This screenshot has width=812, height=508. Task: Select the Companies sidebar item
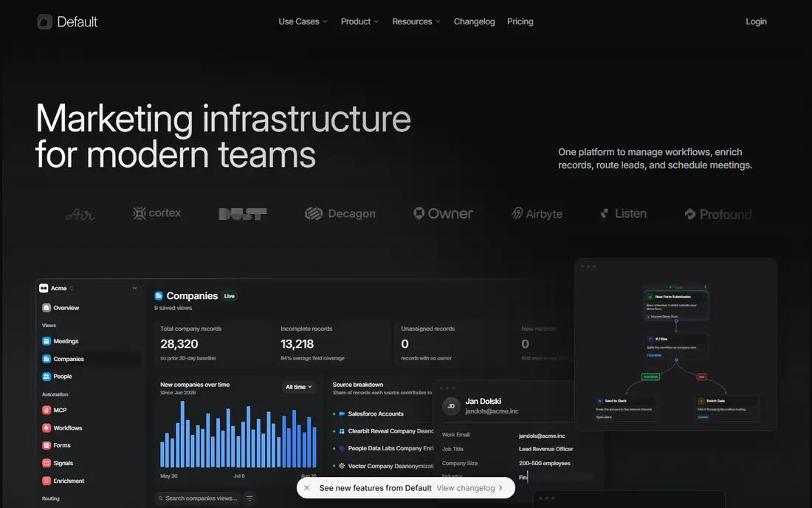point(89,359)
